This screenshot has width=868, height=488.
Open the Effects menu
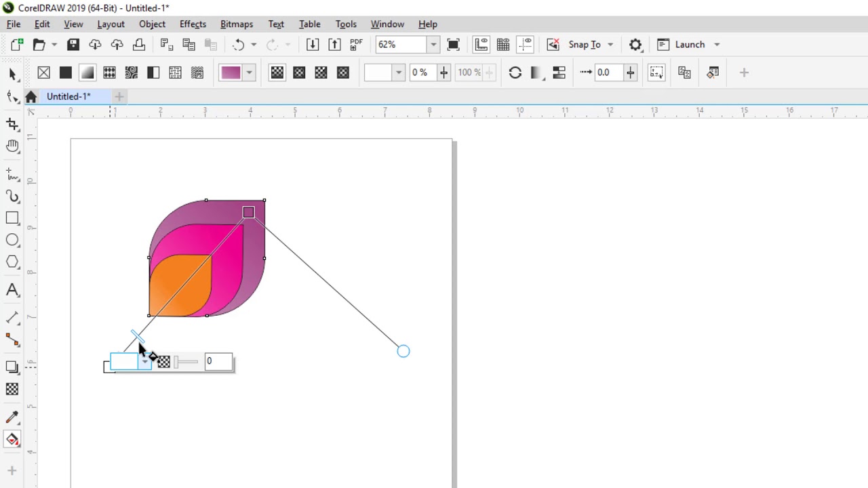pyautogui.click(x=193, y=24)
